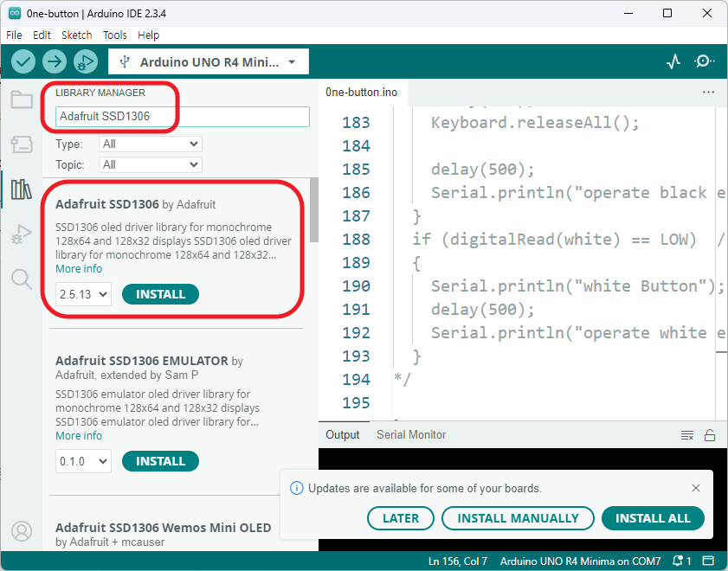Click the Adafruit SSD1306 Wemos Mini OLED title
Screen dimensions: 728x571
point(164,528)
